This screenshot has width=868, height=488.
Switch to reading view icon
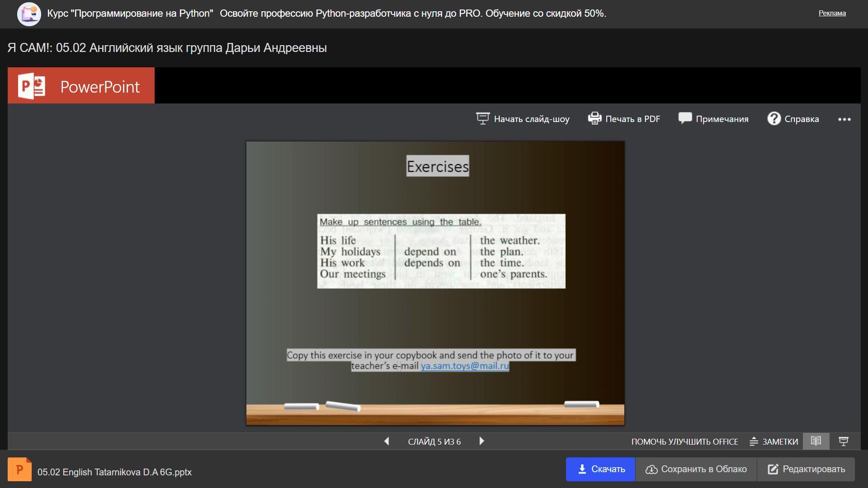(816, 441)
